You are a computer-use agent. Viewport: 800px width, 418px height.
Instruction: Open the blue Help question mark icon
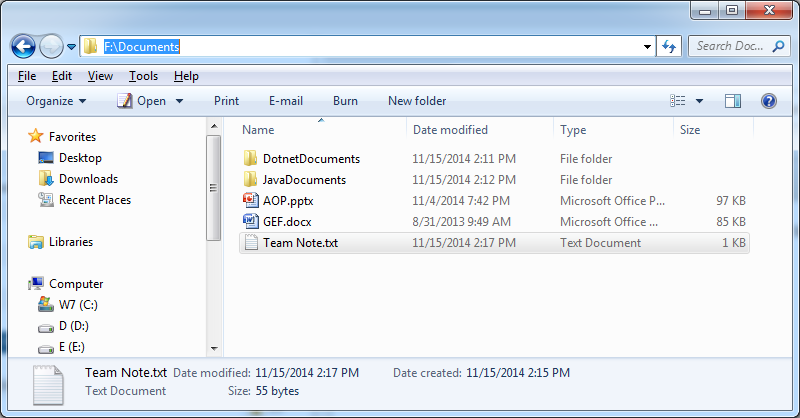click(x=768, y=101)
